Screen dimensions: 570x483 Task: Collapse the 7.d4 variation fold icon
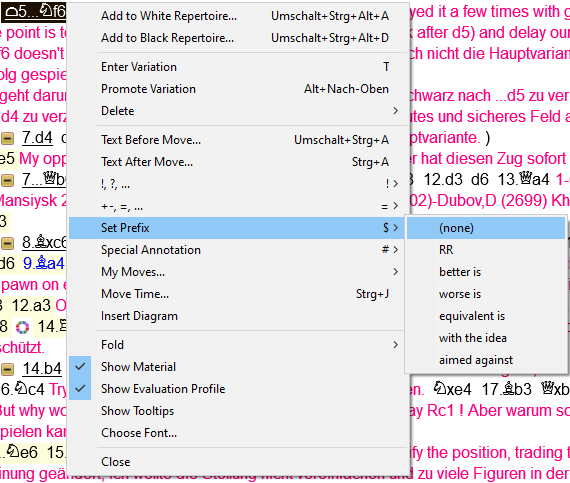pos(7,138)
